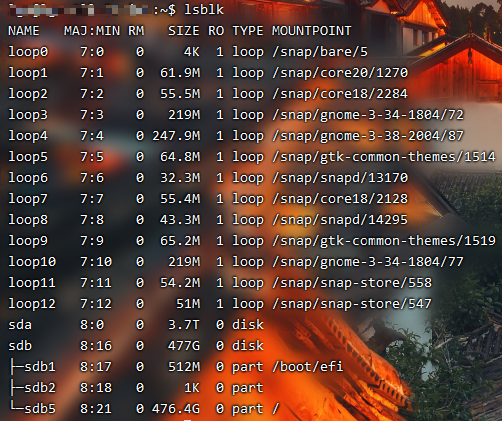This screenshot has width=502, height=421.
Task: Click the /snap/gnome-3-34-1804/72 mountpoint
Action: point(368,115)
